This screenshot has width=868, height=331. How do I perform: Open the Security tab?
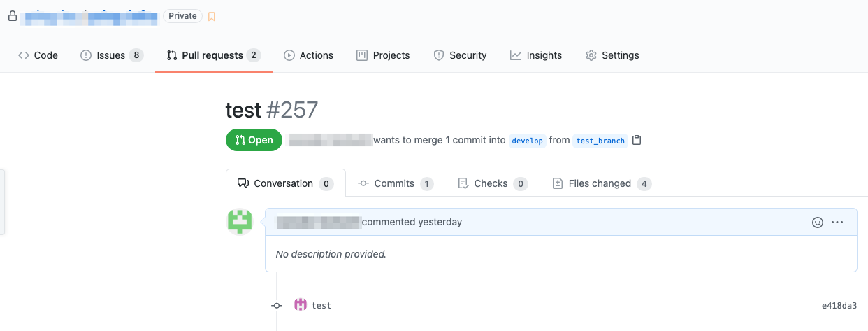click(x=460, y=55)
